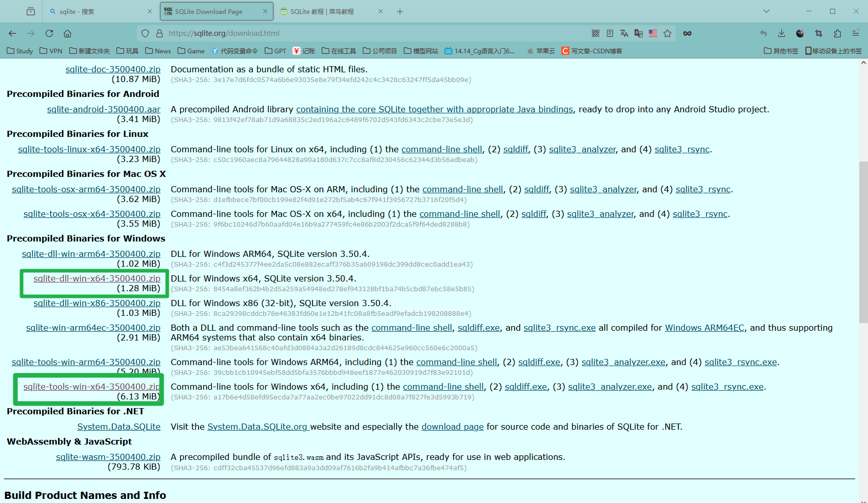The image size is (868, 503).
Task: Open the 苹果云 bookmark
Action: click(x=541, y=51)
